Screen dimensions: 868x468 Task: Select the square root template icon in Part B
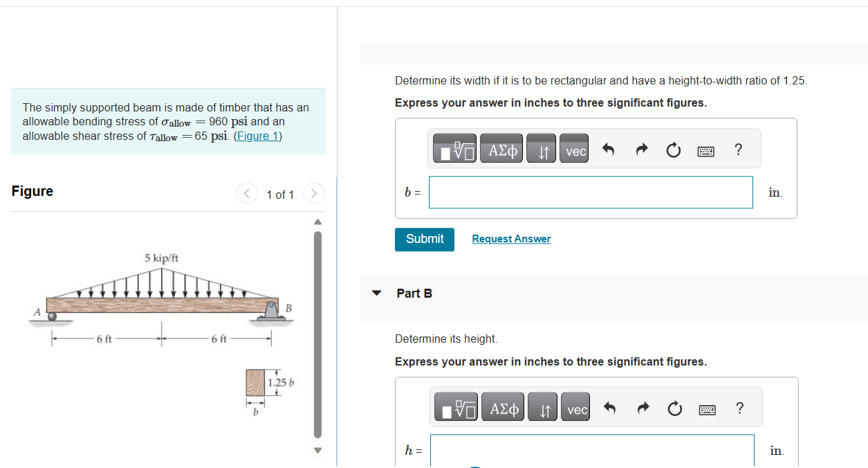(455, 408)
